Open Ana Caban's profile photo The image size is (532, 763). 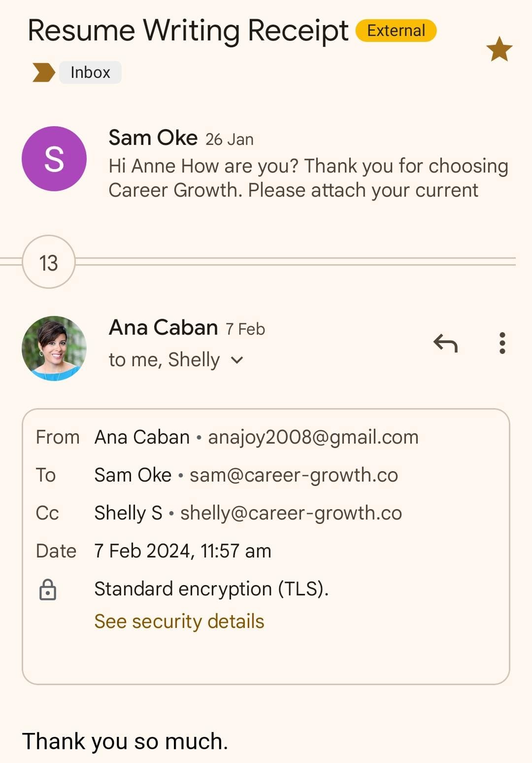tap(54, 348)
